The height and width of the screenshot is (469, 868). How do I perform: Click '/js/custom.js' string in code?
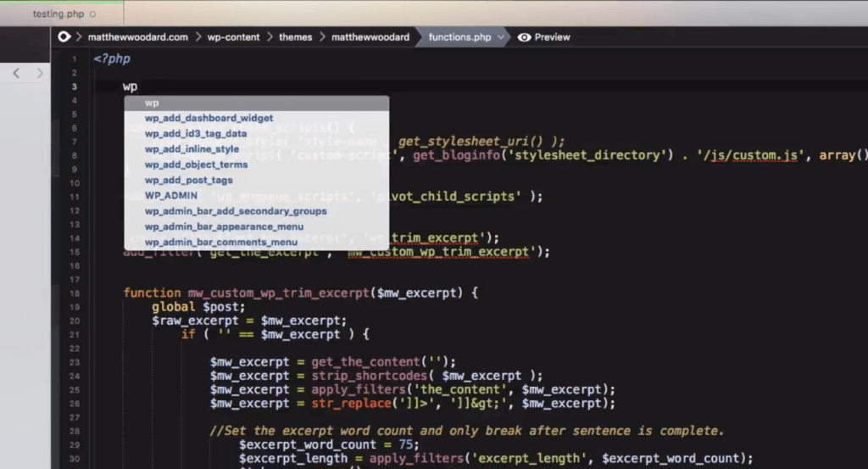pyautogui.click(x=749, y=155)
